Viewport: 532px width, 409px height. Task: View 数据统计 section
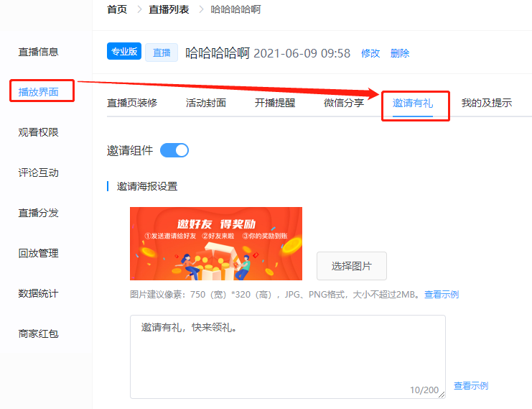pos(38,293)
